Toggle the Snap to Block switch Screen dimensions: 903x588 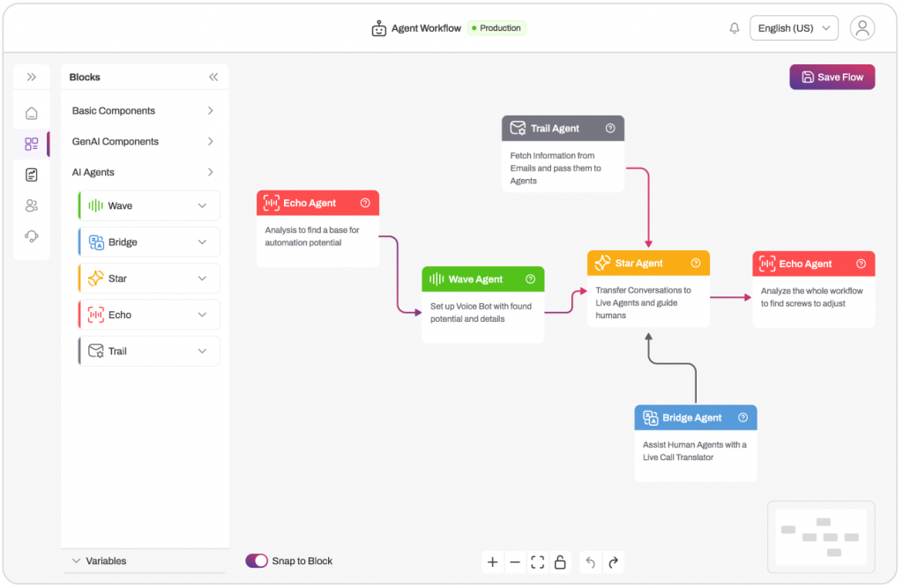point(257,561)
